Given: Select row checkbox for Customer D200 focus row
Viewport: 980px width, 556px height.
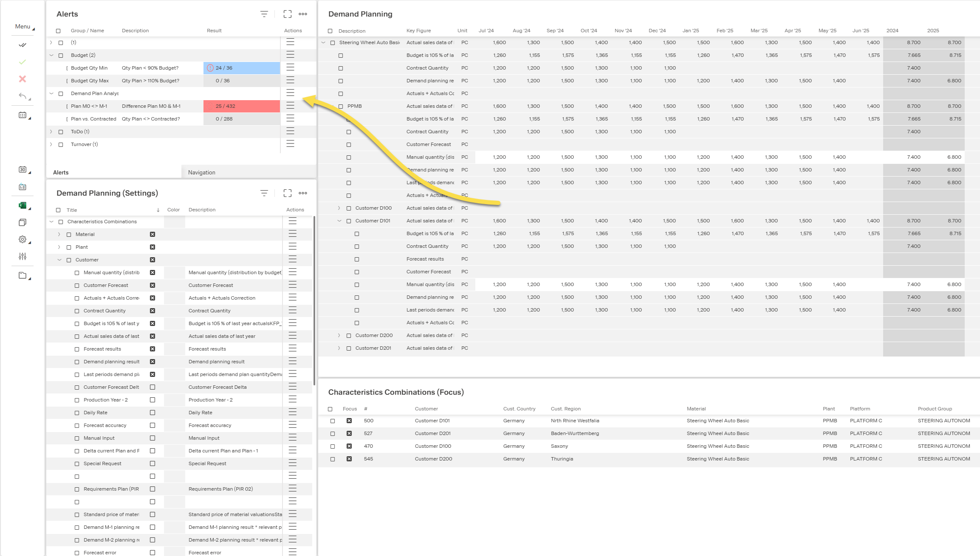Looking at the screenshot, I should [x=333, y=459].
